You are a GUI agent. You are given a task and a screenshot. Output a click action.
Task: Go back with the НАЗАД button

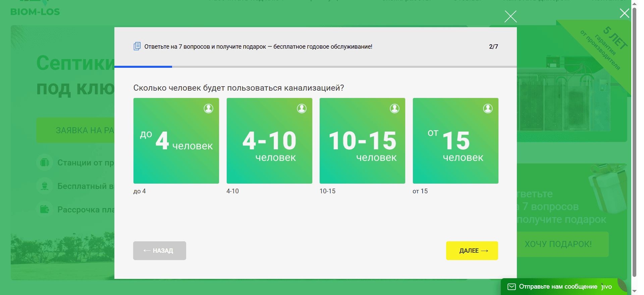pyautogui.click(x=160, y=251)
